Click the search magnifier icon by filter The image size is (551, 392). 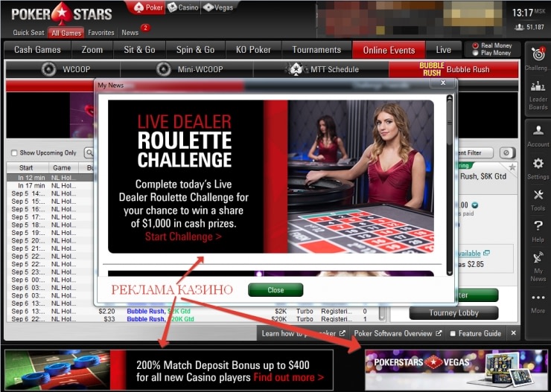tap(89, 152)
